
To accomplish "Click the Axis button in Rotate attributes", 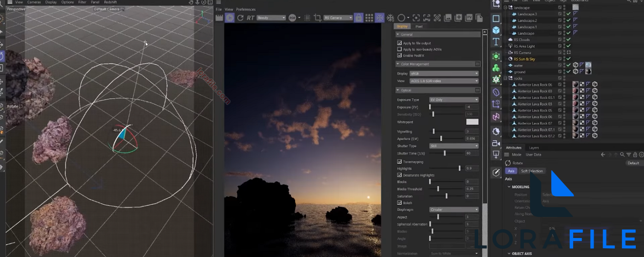I will pyautogui.click(x=511, y=171).
